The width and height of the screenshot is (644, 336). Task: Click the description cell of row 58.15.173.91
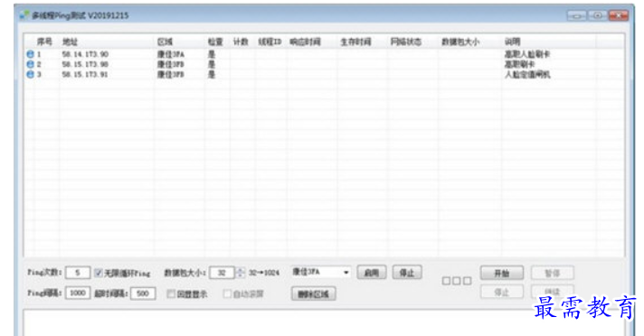click(x=527, y=74)
